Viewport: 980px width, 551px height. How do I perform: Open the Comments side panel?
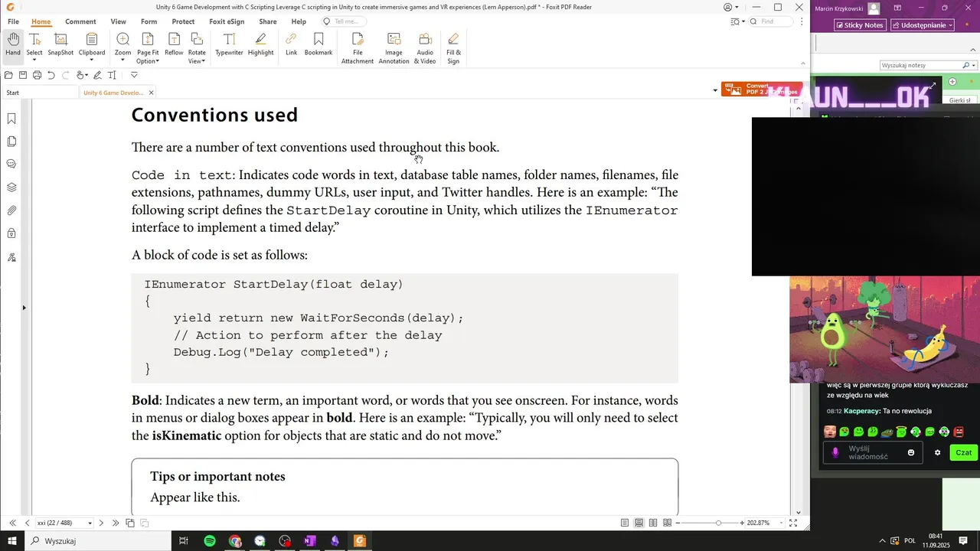tap(11, 164)
